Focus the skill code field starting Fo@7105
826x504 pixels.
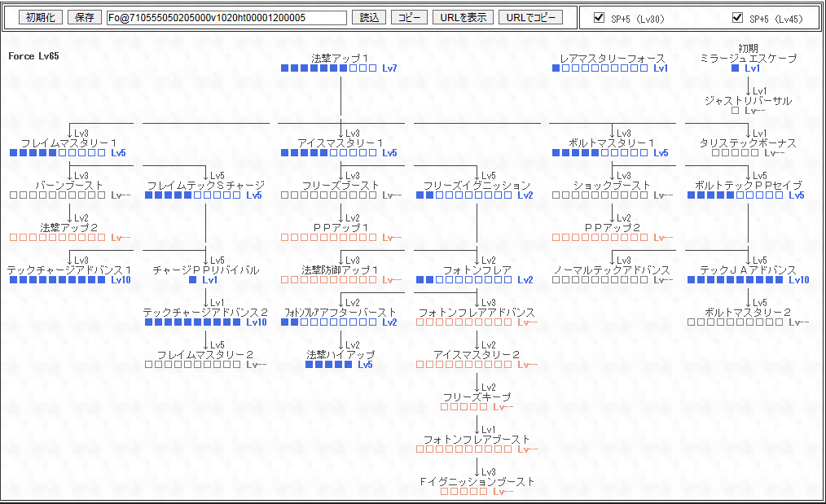pos(226,18)
